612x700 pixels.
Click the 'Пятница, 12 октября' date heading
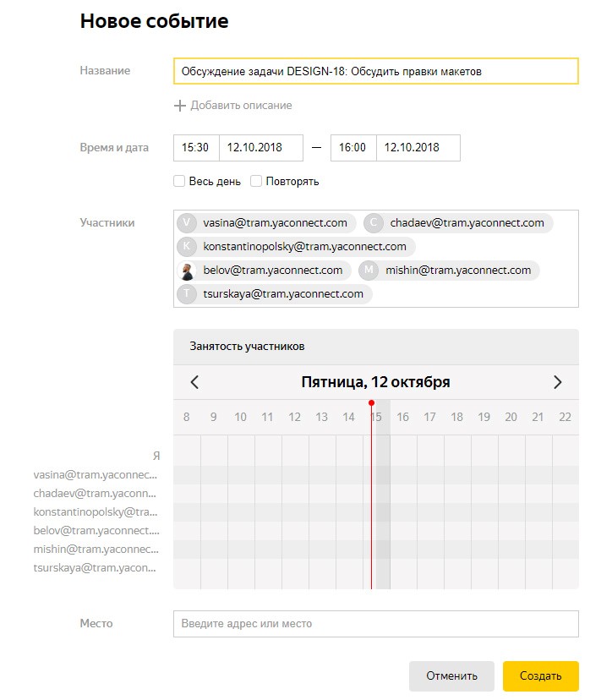pos(376,382)
